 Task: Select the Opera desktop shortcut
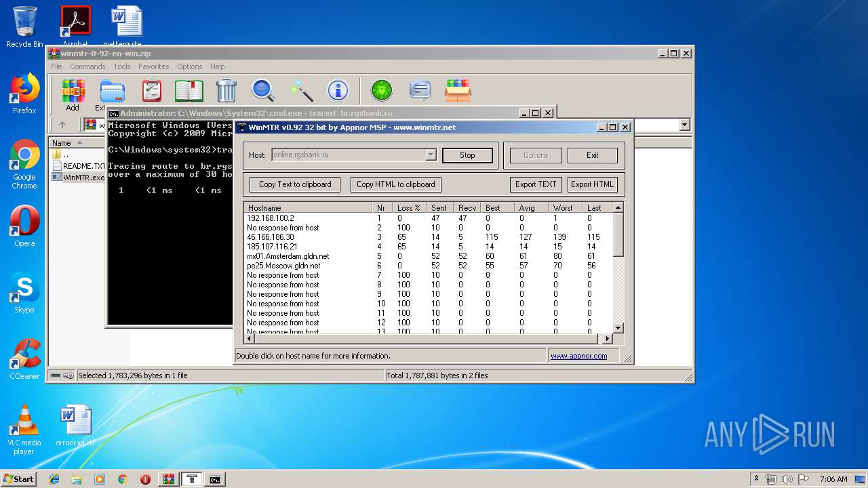(x=24, y=226)
